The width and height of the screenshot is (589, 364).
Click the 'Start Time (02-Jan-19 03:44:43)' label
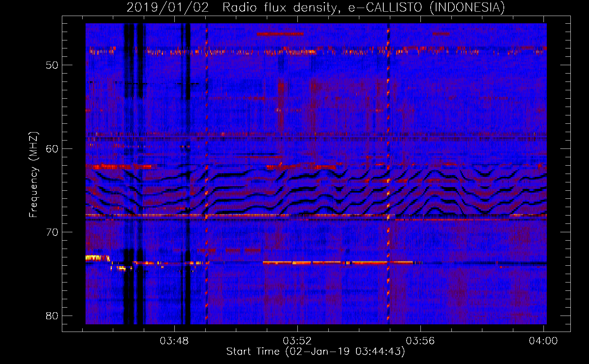tap(316, 352)
